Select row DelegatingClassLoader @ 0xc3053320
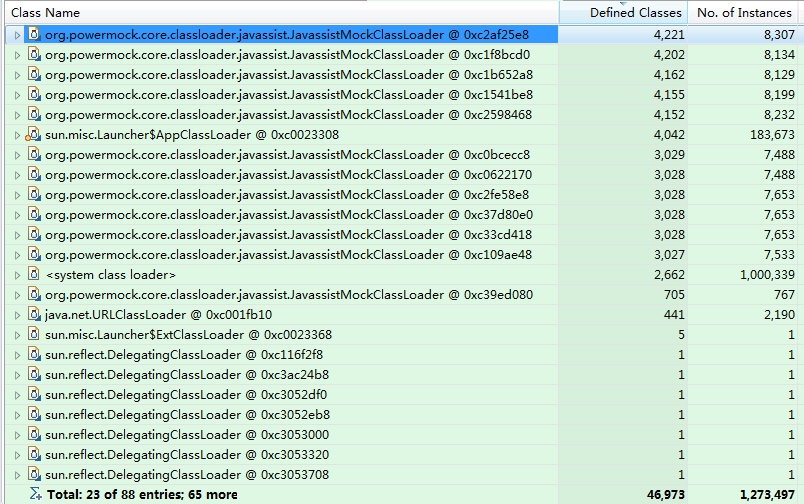 (x=401, y=454)
